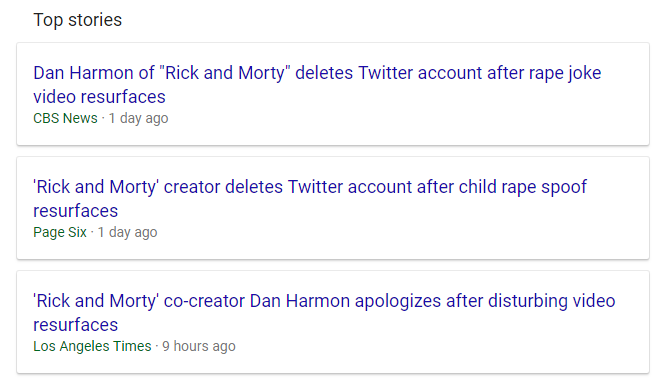Click the quoted "Rick and Morty" text in the CBS headline

click(225, 73)
